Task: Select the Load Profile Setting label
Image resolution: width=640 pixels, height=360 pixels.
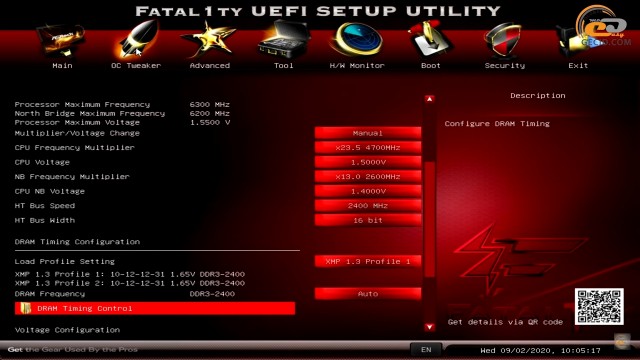Action: [x=65, y=261]
